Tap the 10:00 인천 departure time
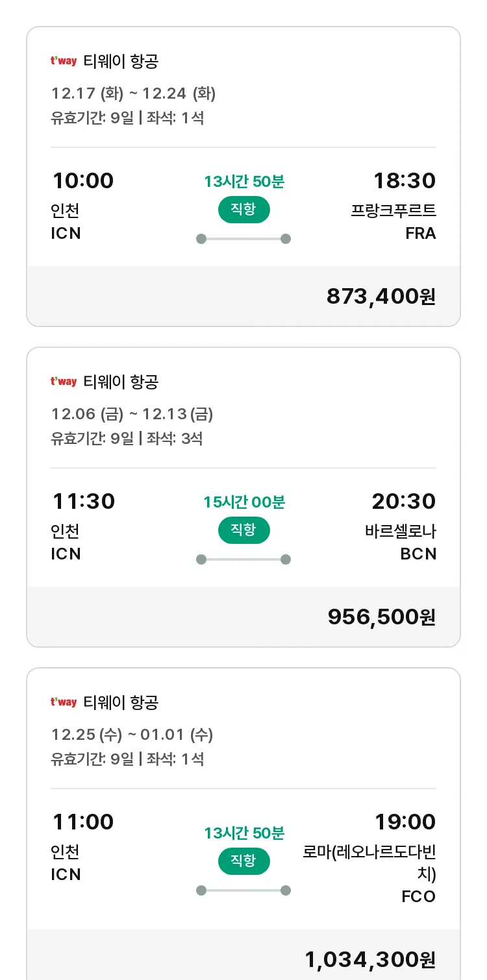This screenshot has height=980, width=487. point(82,180)
